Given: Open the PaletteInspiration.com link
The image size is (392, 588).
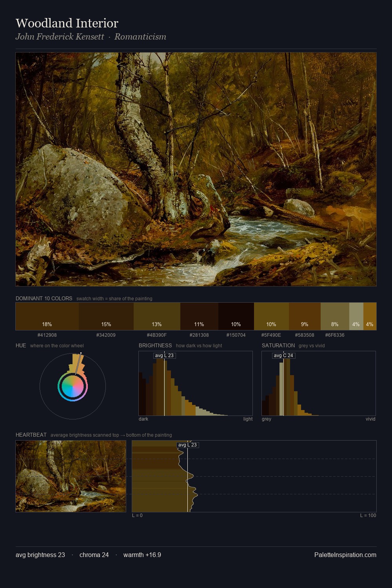Looking at the screenshot, I should 345,555.
